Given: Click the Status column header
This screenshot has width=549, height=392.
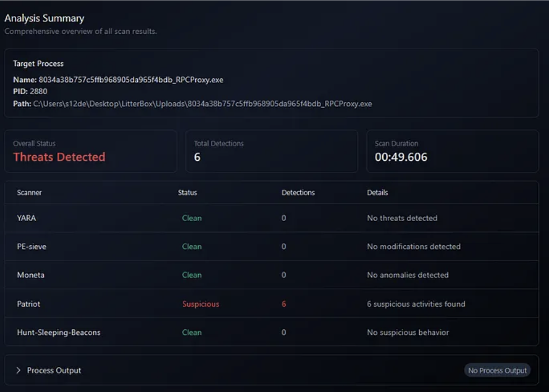Looking at the screenshot, I should 187,192.
